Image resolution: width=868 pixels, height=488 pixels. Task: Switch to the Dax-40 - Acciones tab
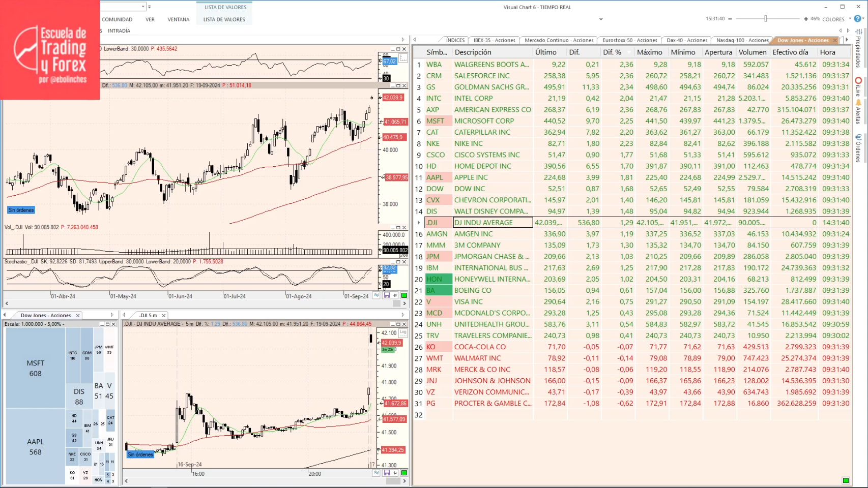(687, 40)
